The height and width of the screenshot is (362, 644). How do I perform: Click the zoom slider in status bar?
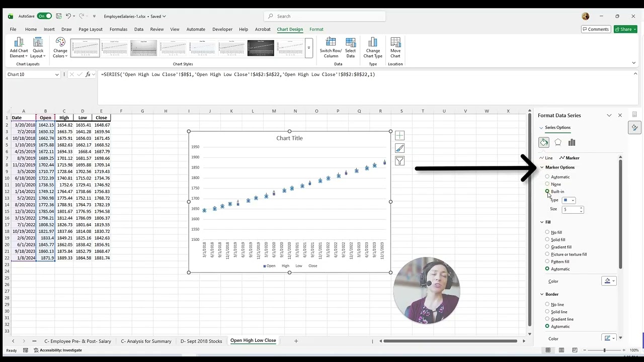604,350
